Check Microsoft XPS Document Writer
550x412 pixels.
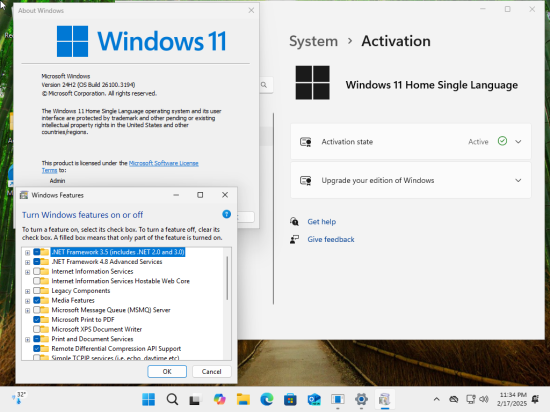[36, 329]
